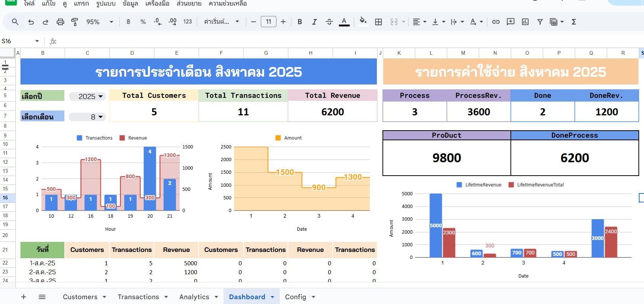Screen dimensions: 644x304
Task: Toggle bold formatting
Action: [299, 22]
